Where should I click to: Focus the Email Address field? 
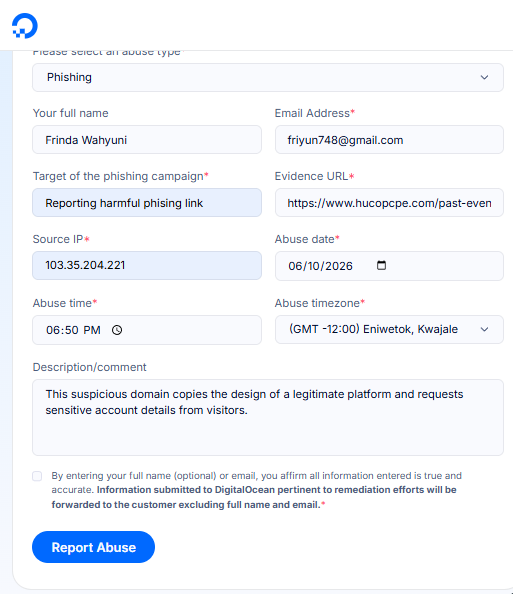pyautogui.click(x=389, y=140)
